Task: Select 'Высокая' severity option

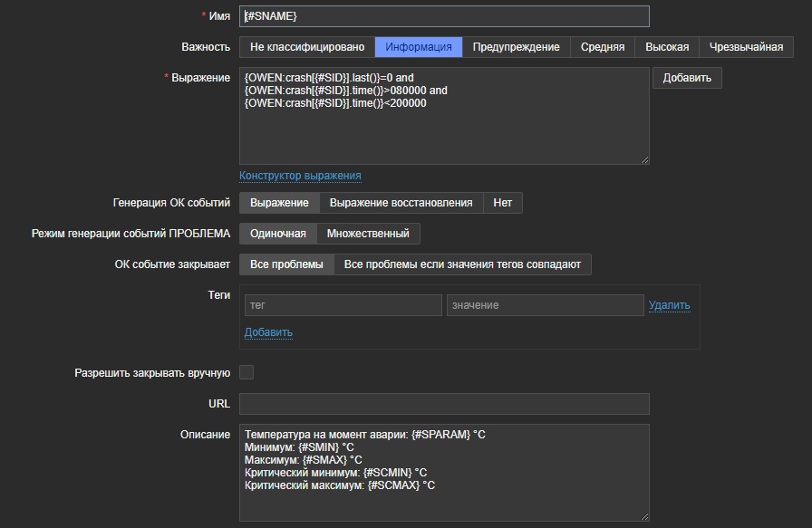Action: coord(667,47)
